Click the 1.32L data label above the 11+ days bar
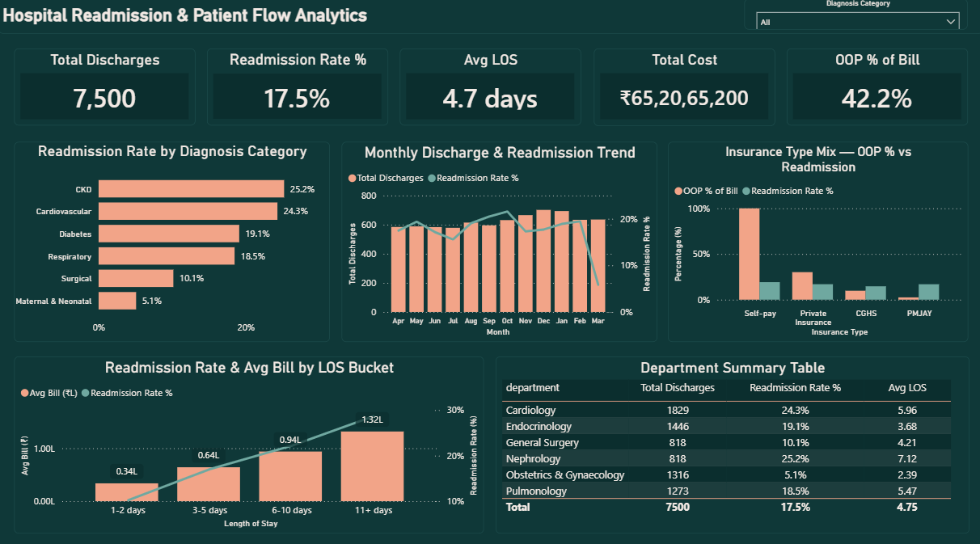 pos(372,420)
